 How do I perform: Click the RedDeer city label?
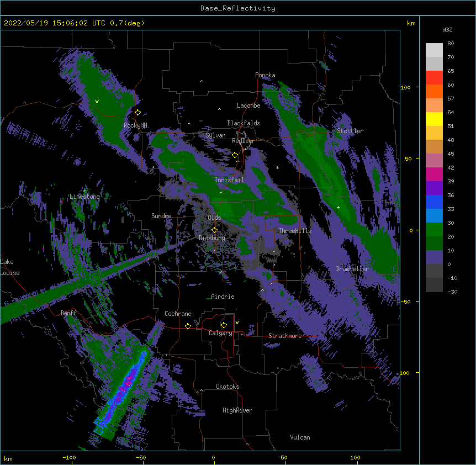(243, 141)
